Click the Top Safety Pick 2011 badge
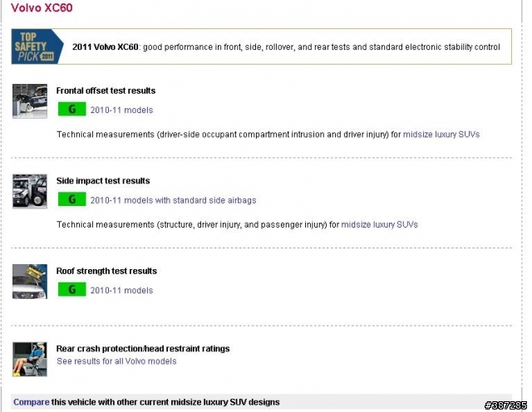Image resolution: width=532 pixels, height=412 pixels. [x=37, y=47]
